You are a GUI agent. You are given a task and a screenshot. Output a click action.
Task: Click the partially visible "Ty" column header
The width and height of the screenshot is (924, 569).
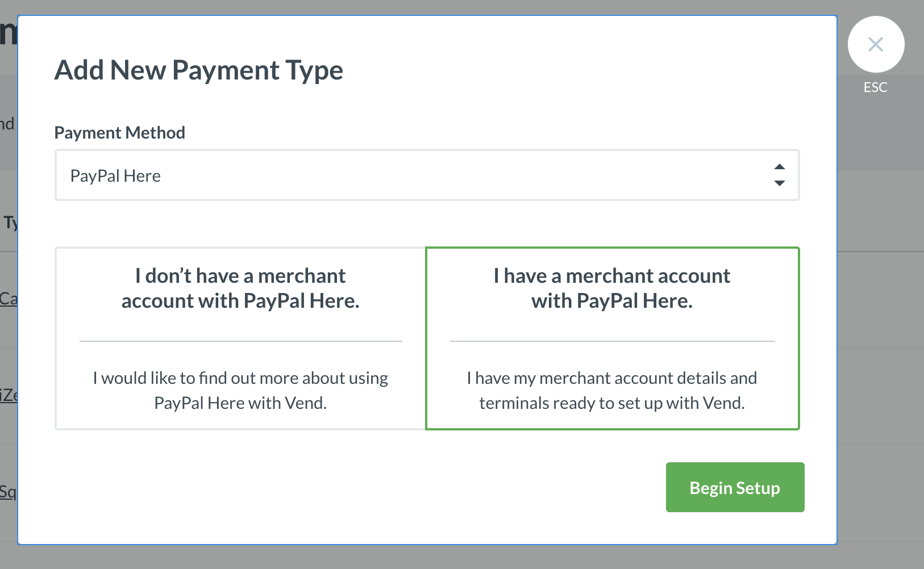tap(10, 223)
